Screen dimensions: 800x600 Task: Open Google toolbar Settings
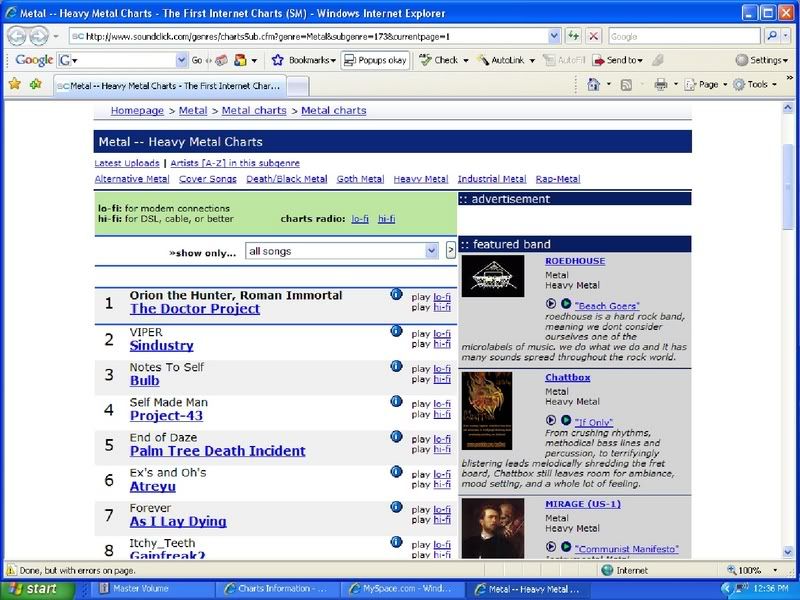pyautogui.click(x=762, y=60)
